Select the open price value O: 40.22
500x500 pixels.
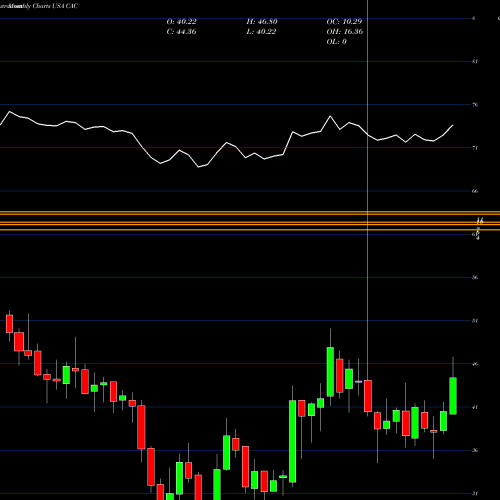click(182, 22)
